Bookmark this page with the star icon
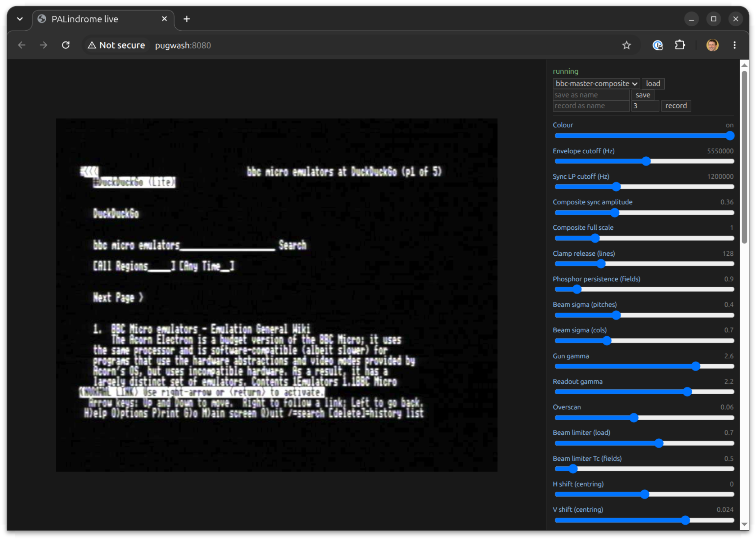The height and width of the screenshot is (539, 756). pyautogui.click(x=626, y=45)
